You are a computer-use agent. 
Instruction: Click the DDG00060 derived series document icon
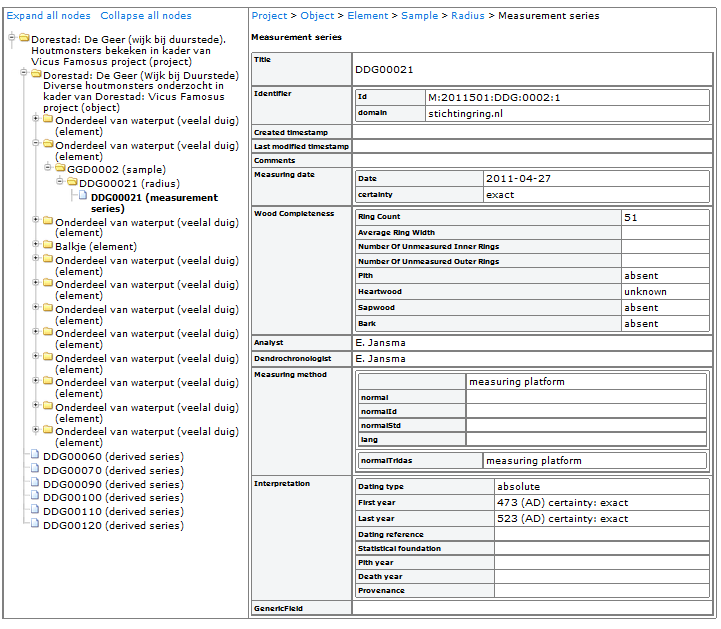(35, 455)
